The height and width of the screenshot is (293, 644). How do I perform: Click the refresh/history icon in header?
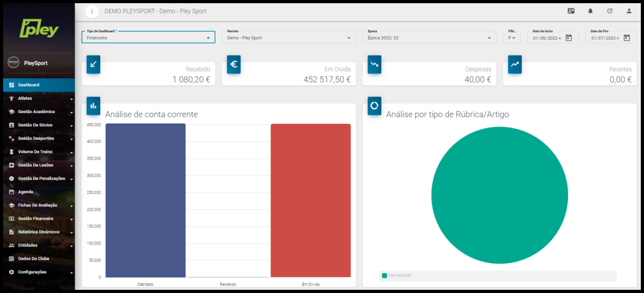pyautogui.click(x=610, y=11)
